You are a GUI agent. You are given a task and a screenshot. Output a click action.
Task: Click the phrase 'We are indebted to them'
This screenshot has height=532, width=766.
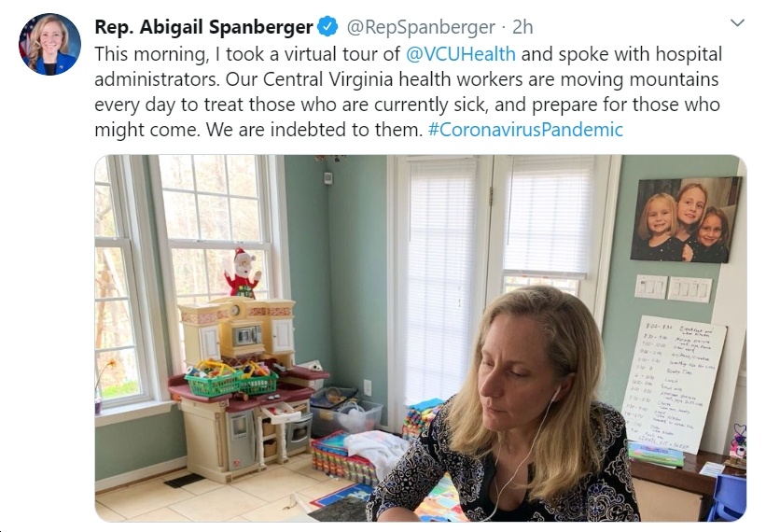click(x=313, y=130)
